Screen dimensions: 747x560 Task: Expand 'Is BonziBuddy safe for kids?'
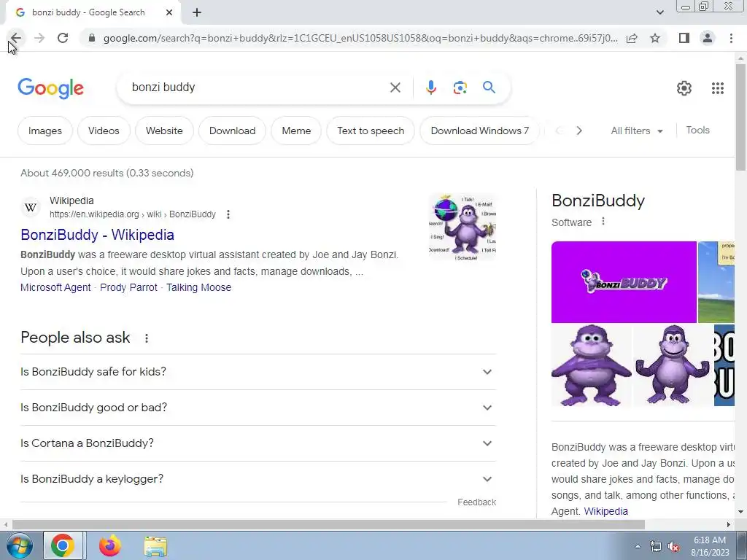coord(258,372)
